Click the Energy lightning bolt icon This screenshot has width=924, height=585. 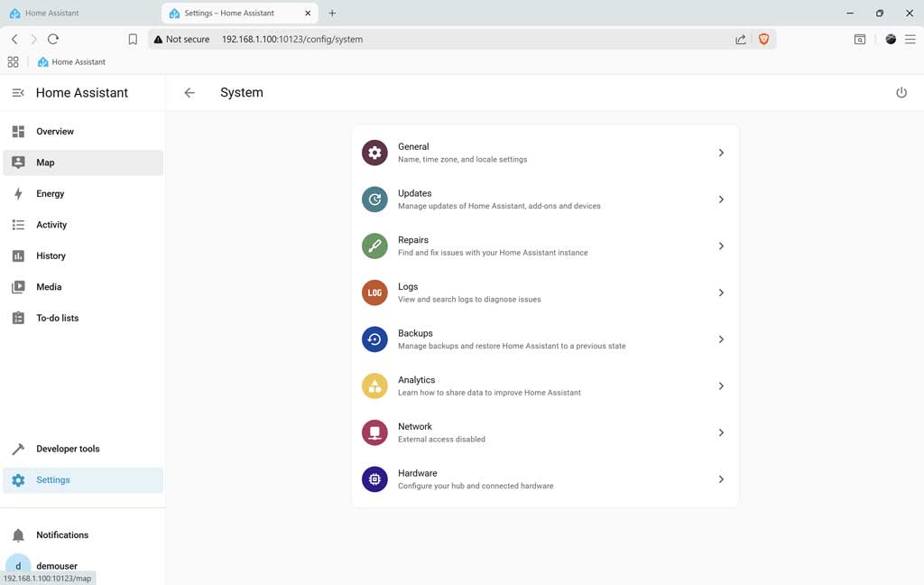coord(18,193)
